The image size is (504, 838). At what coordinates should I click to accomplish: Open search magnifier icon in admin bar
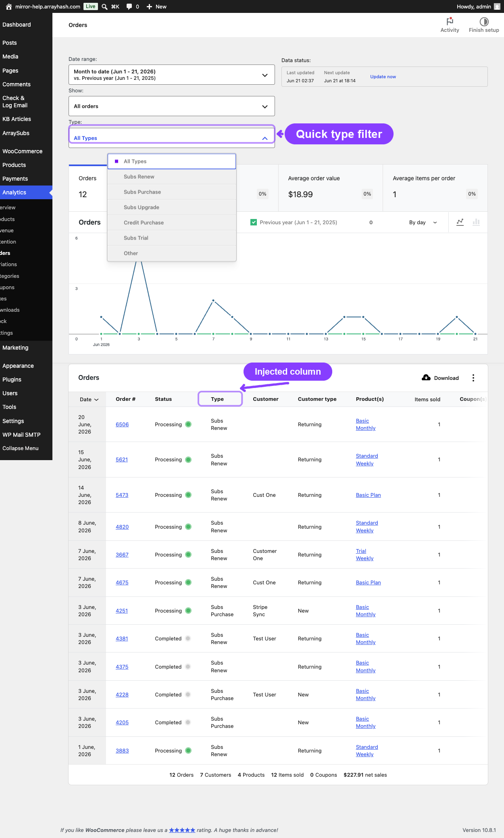[104, 6]
